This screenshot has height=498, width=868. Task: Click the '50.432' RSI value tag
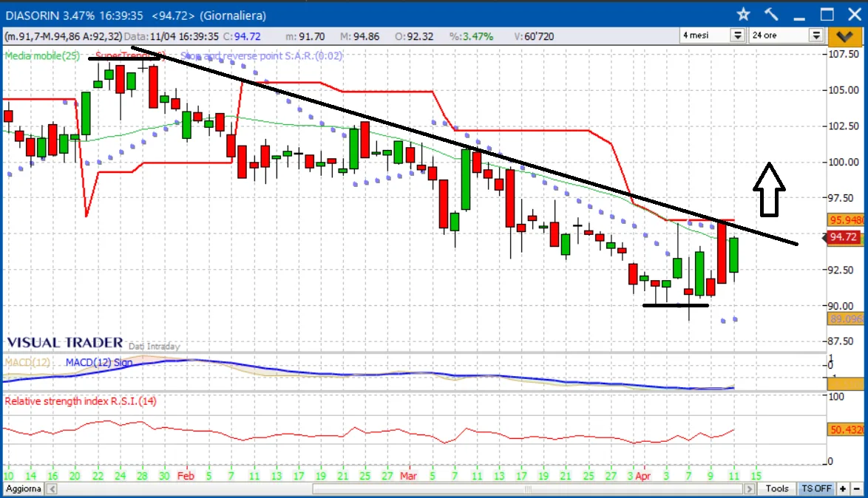pyautogui.click(x=845, y=429)
